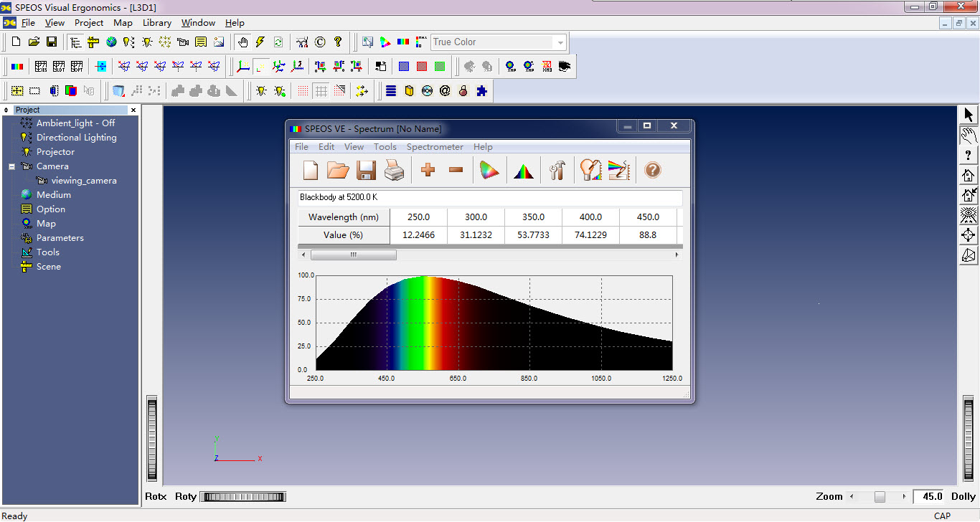Click the LDT file toolbar icon
980x522 pixels.
point(59,67)
